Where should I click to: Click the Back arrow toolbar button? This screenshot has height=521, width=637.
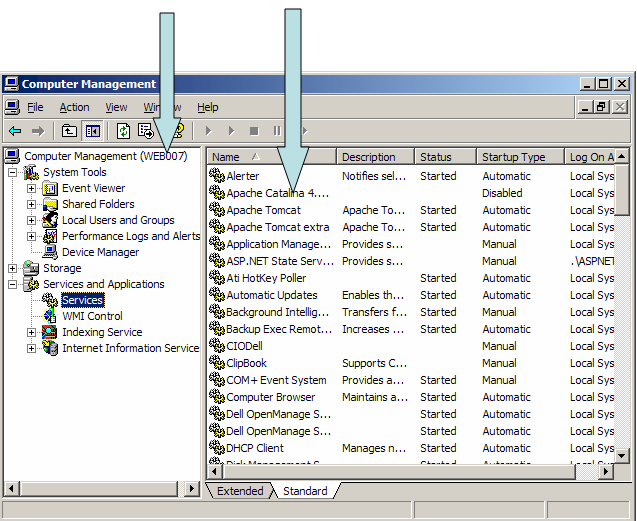pos(15,131)
